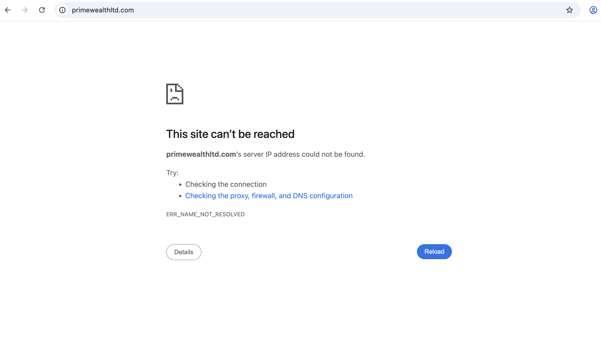This screenshot has width=601, height=364.
Task: Click the bullet before "Checking the connection"
Action: 180,185
